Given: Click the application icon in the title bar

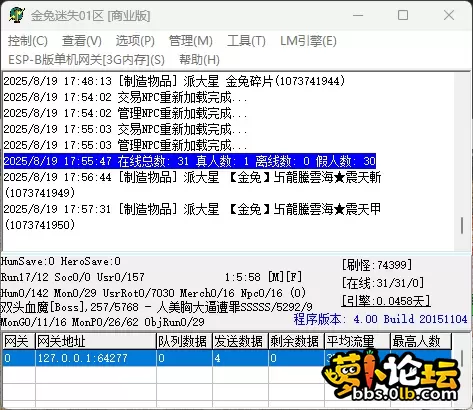Looking at the screenshot, I should [x=16, y=15].
